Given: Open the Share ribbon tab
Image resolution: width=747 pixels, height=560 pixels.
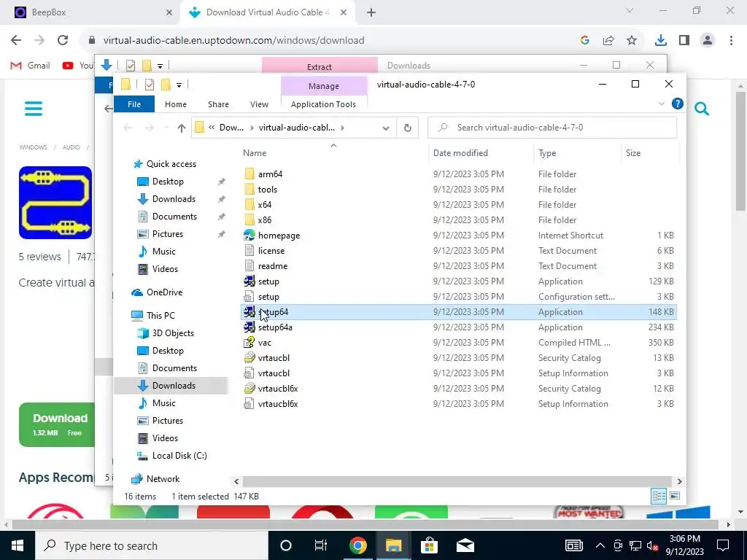Looking at the screenshot, I should 218,104.
